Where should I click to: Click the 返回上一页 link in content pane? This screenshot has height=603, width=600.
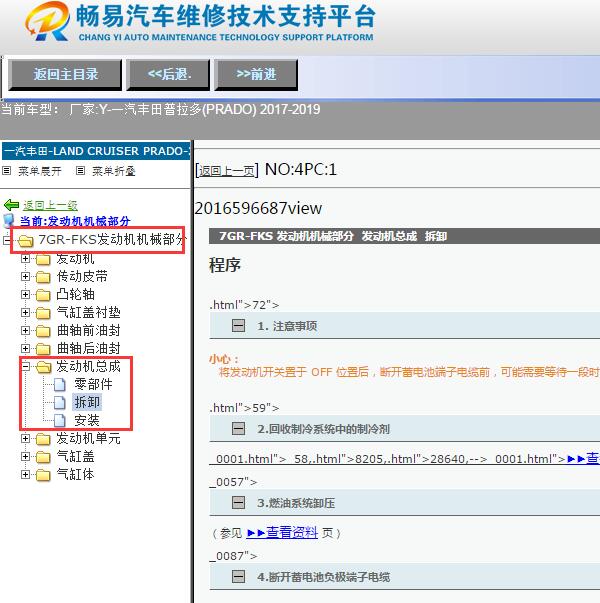227,171
